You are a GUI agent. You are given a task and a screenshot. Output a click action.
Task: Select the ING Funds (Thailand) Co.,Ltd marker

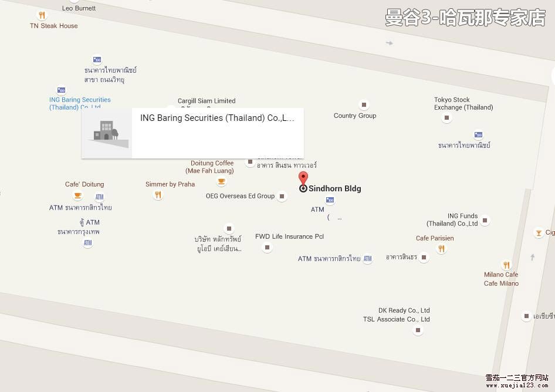(485, 220)
